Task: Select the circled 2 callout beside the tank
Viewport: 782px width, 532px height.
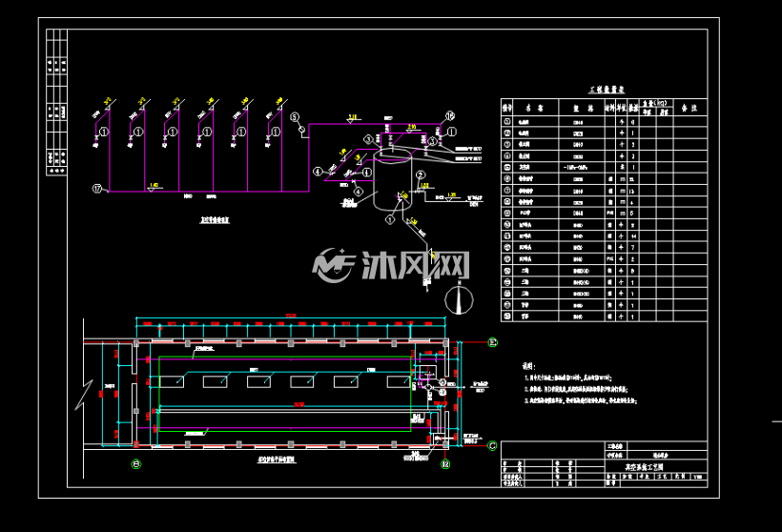Action: 420,175
